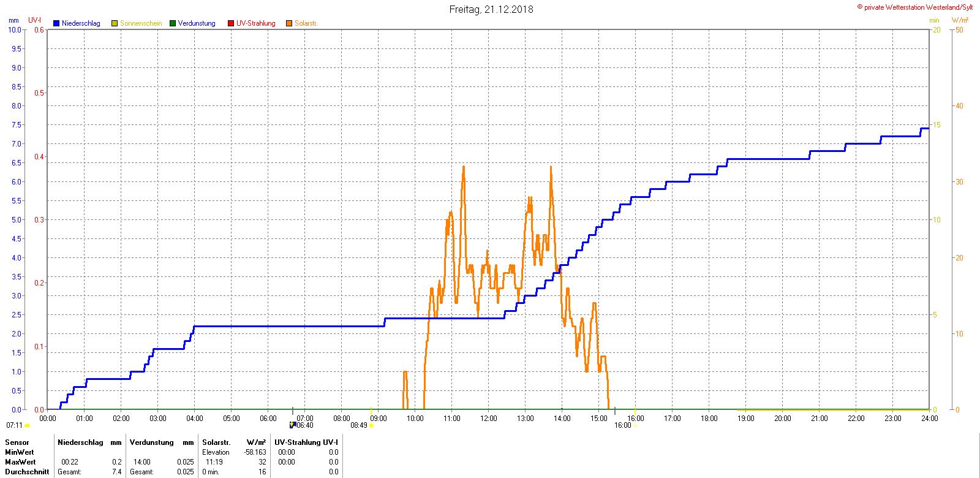Click the orange "W/m²" axis unit label
980x478 pixels.
tap(960, 20)
